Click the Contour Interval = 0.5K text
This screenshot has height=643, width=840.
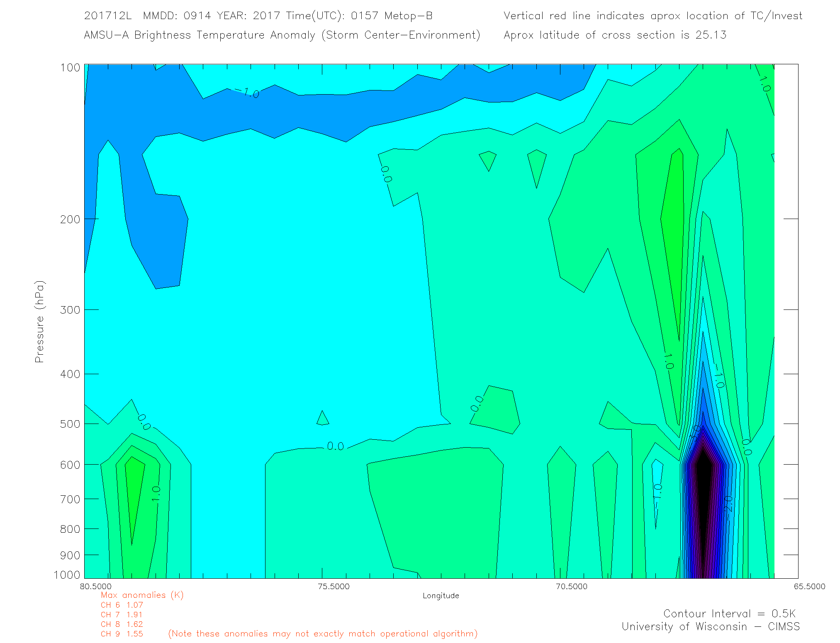(x=729, y=614)
